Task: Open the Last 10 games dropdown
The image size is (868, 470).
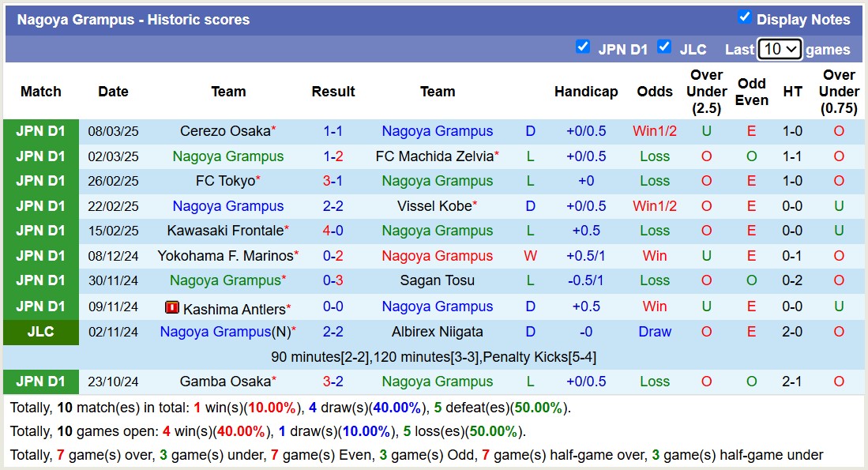Action: [779, 49]
